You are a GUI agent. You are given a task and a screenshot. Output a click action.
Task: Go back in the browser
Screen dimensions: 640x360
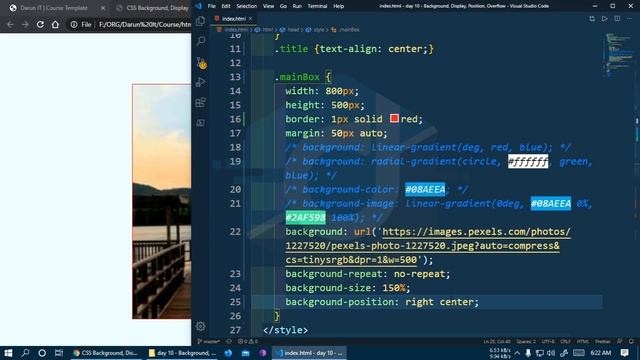coord(10,24)
